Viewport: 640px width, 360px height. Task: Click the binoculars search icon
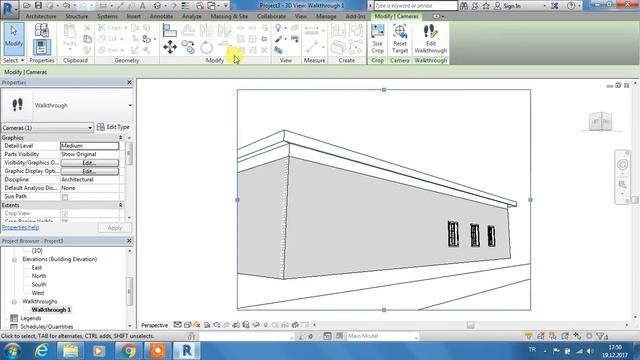[464, 6]
